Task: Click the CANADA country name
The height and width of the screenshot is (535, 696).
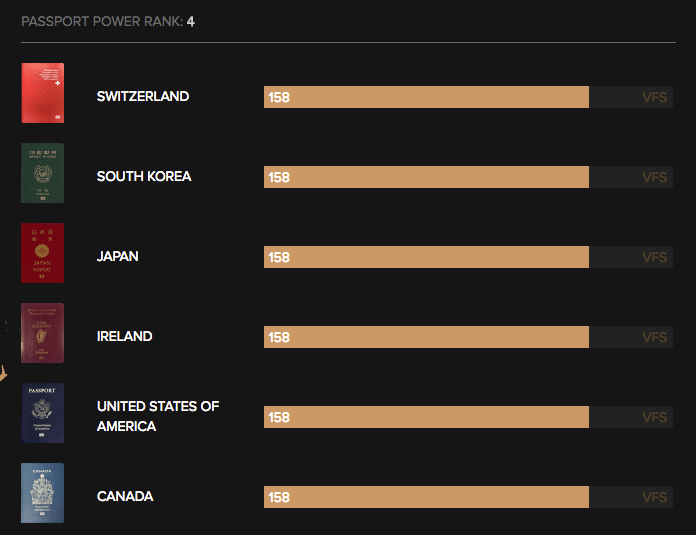Action: 125,497
